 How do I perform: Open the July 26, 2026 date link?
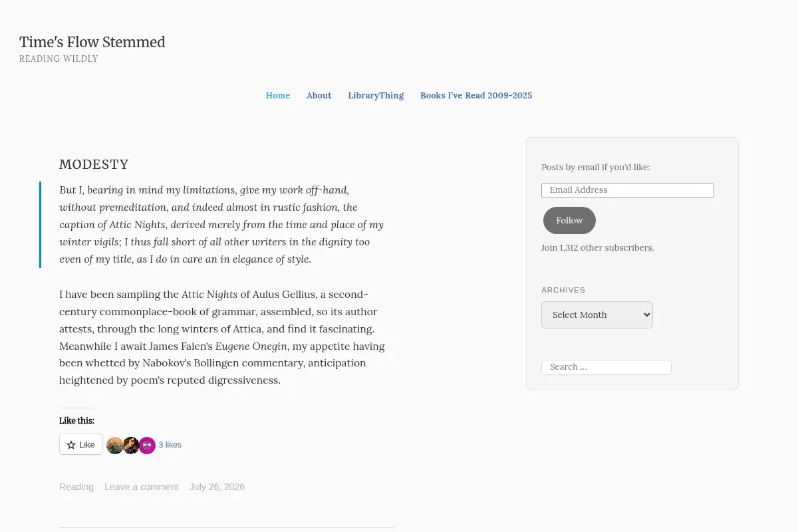(x=217, y=487)
